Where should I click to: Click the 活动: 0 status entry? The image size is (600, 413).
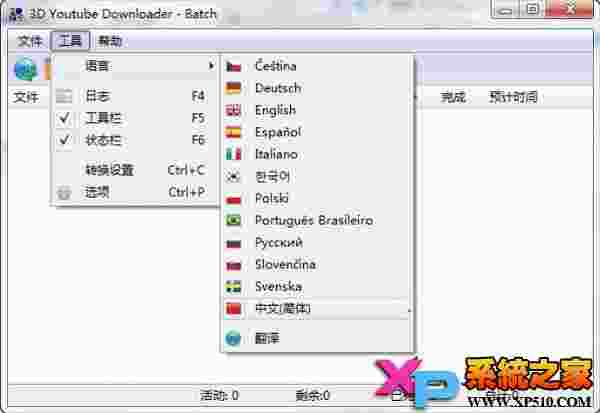tap(219, 395)
